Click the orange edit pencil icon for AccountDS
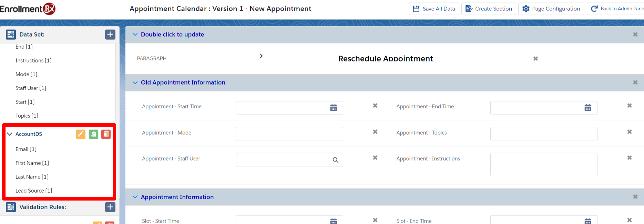Screen dimensions: 644x224 [x=81, y=134]
